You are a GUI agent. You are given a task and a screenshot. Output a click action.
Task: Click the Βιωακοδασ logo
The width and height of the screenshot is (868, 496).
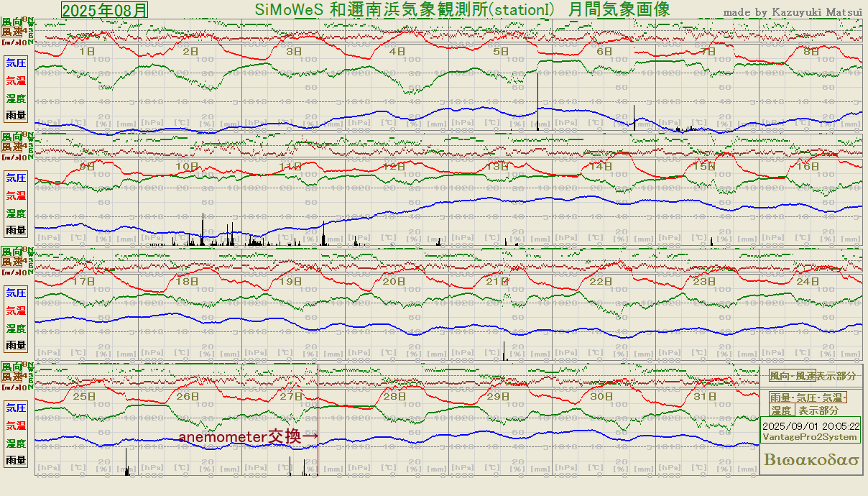point(812,460)
